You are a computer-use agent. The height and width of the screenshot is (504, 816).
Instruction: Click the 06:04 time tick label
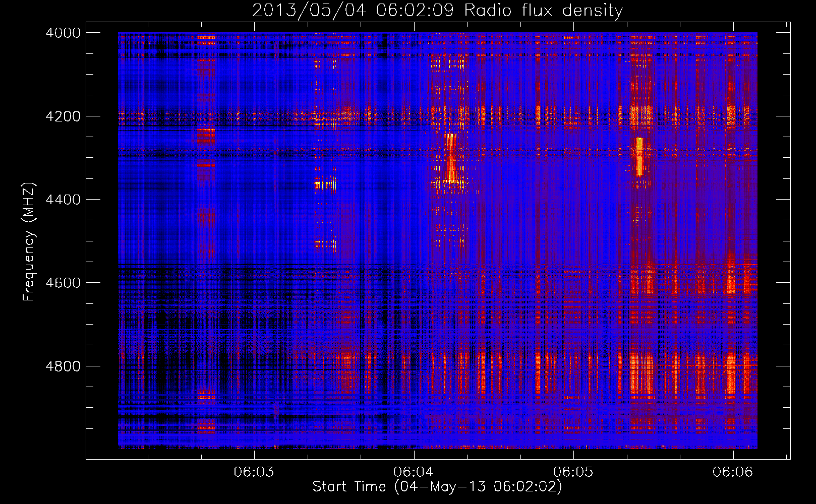[414, 472]
